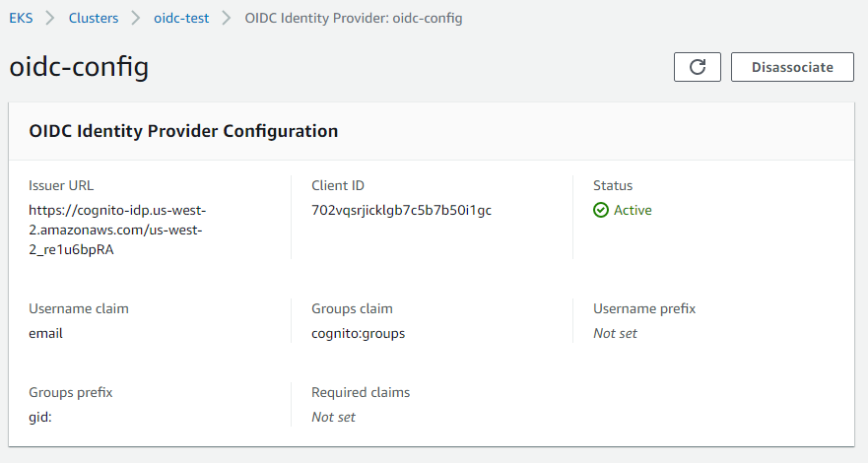Click the cognito:groups claim value

click(x=358, y=333)
